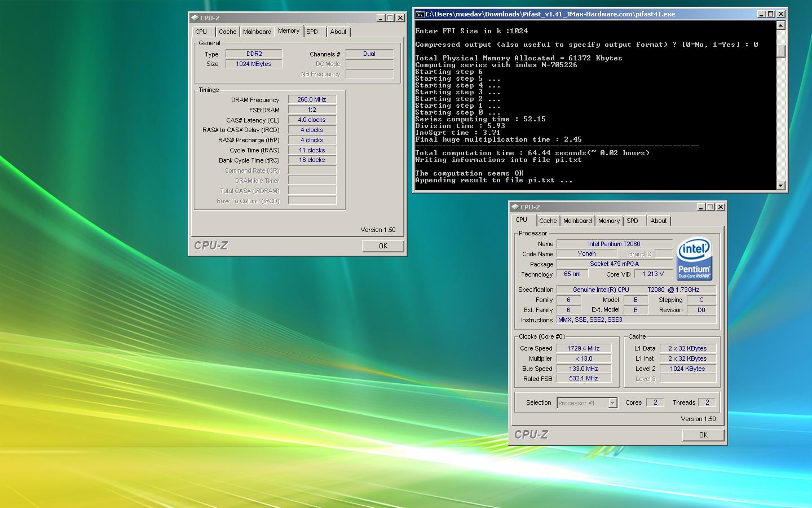Switch to Mainboard tab in processor CPU-Z window
The width and height of the screenshot is (812, 508).
tap(577, 221)
